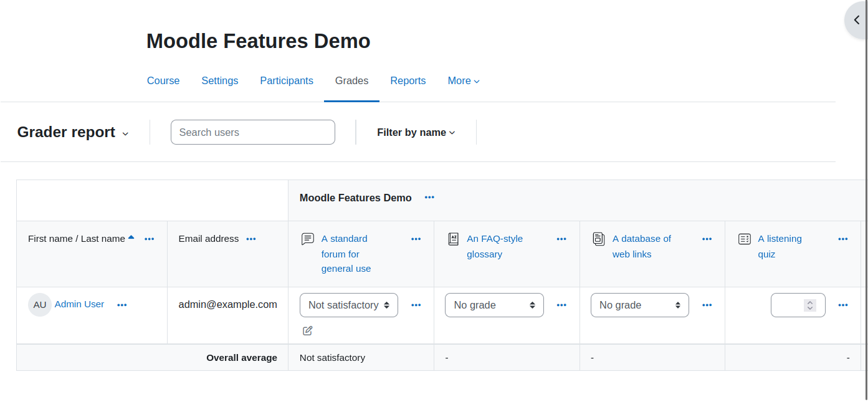The width and height of the screenshot is (868, 417).
Task: Click the listening quiz grade input box
Action: [798, 305]
